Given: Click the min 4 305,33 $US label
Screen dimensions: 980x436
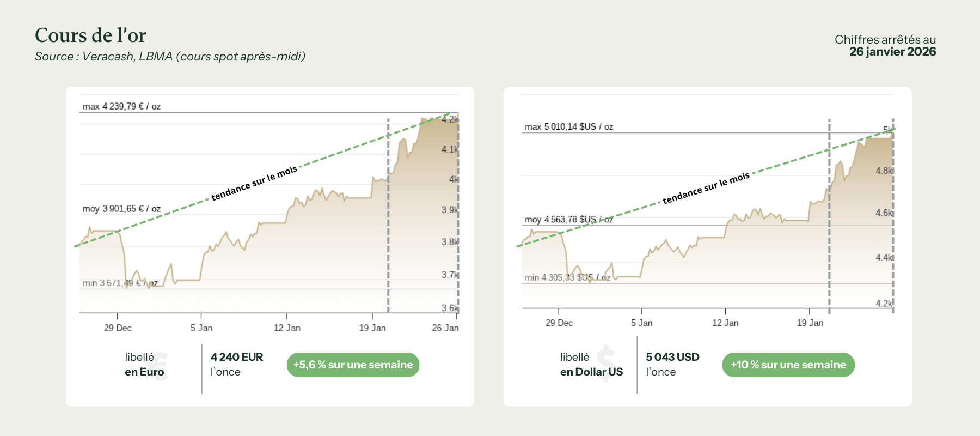Looking at the screenshot, I should click(567, 277).
